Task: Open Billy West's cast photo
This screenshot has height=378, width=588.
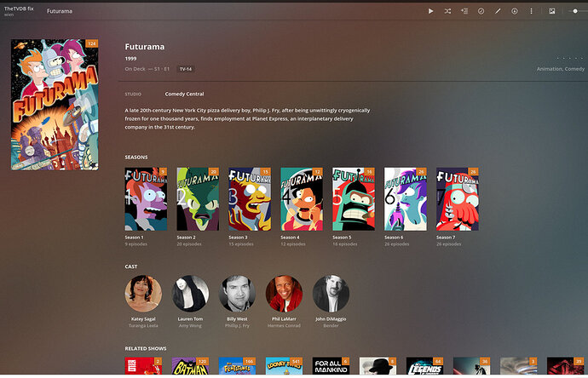Action: 237,294
